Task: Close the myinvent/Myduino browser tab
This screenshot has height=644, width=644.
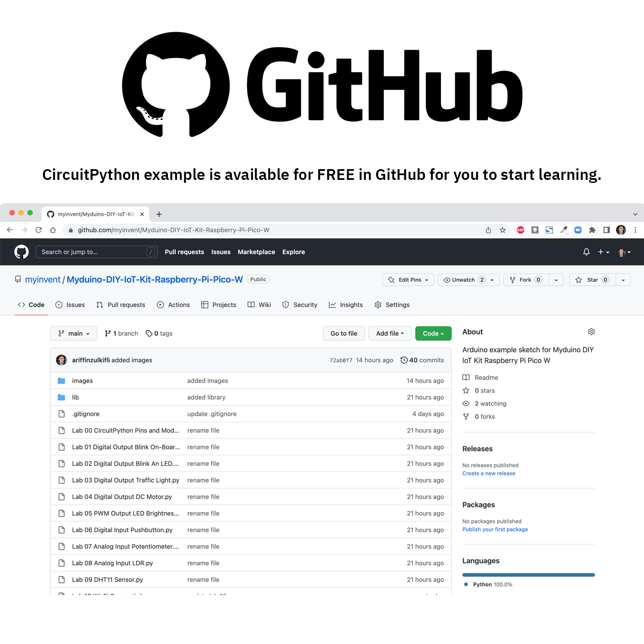Action: 142,214
